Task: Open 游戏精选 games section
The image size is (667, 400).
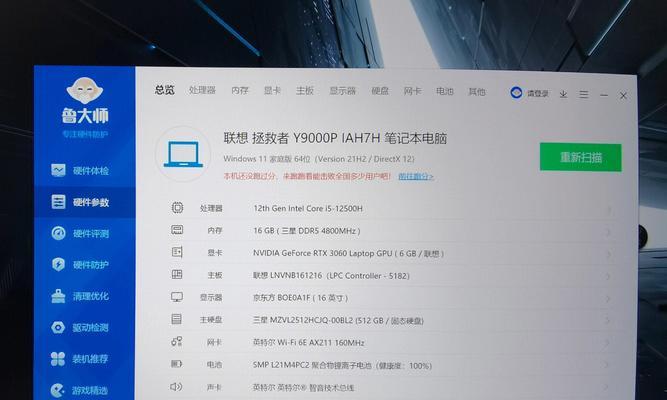Action: [80, 390]
